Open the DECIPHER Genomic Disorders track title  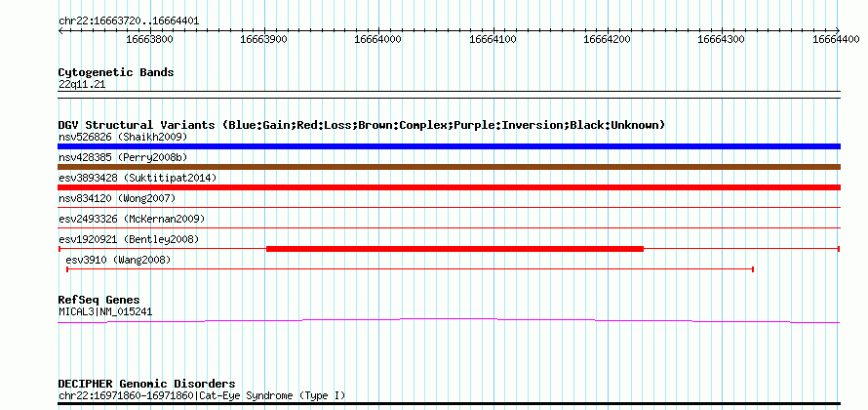click(146, 384)
